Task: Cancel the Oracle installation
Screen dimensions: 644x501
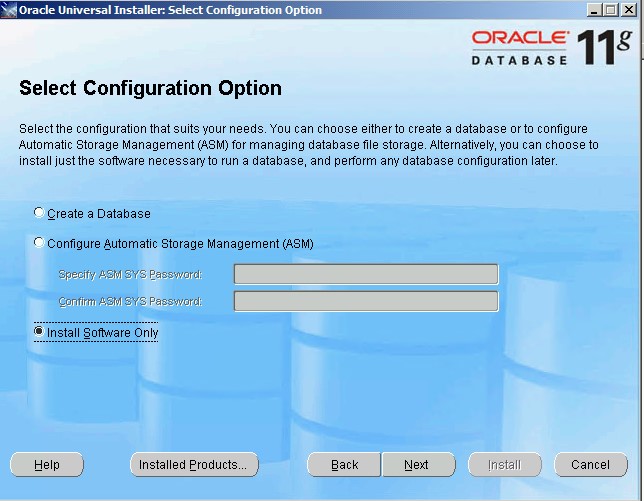Action: tap(590, 465)
